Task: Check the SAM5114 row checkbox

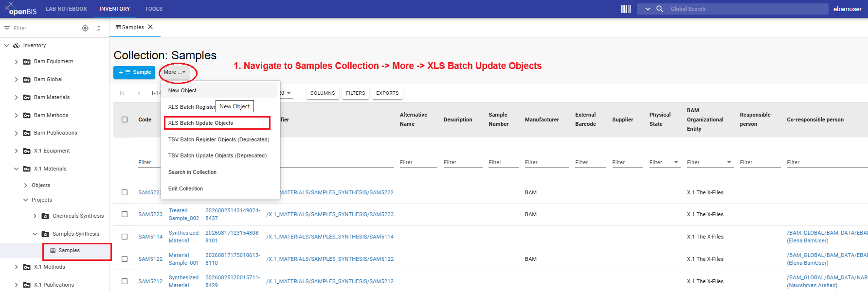Action: [x=125, y=237]
